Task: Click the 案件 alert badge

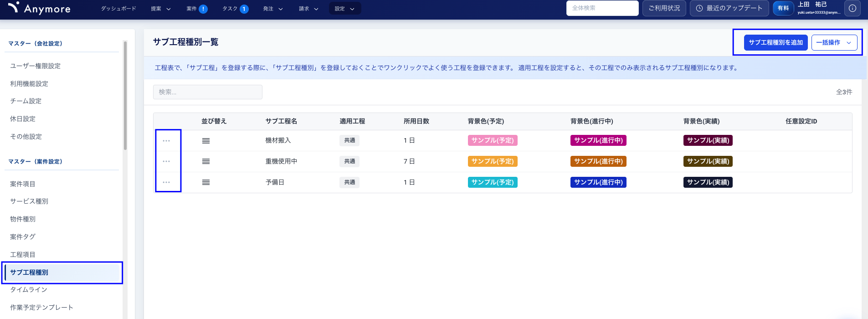Action: (x=203, y=9)
